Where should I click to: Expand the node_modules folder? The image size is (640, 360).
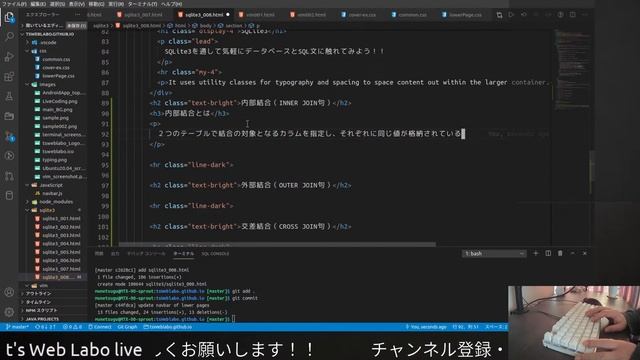pos(56,202)
